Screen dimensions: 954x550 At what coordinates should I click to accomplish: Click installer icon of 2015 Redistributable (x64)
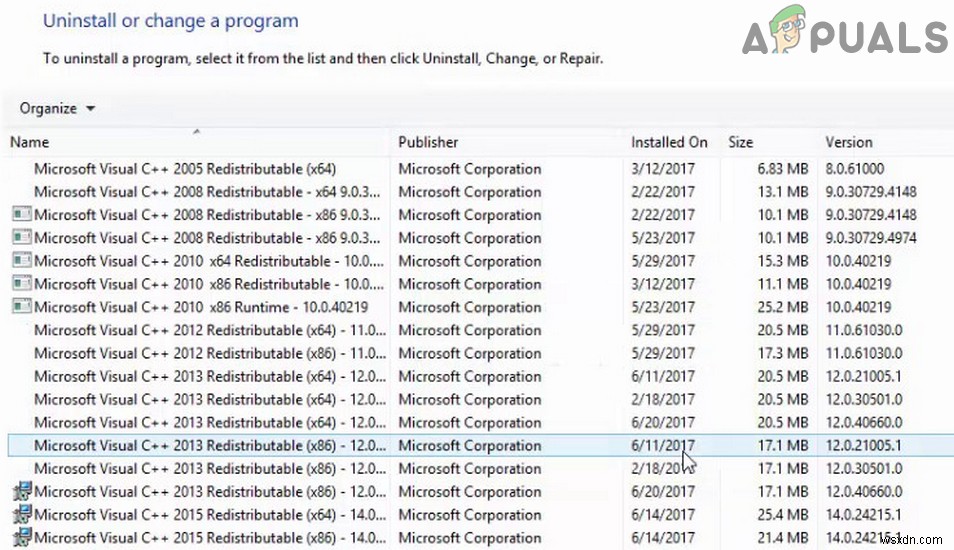[22, 514]
